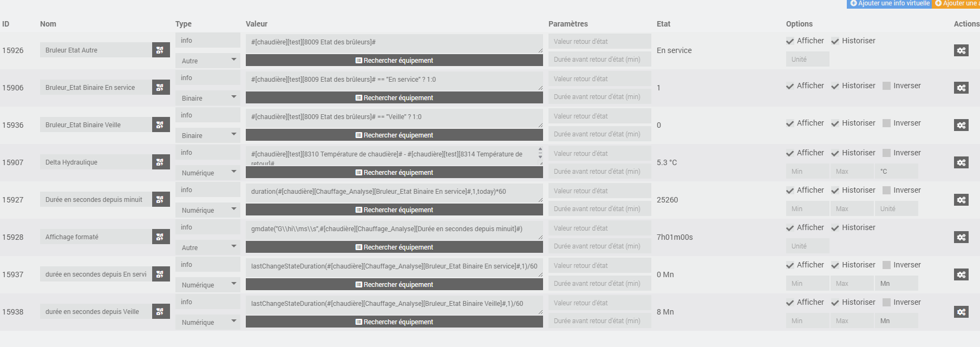
Task: Open advanced settings gears for command 15927
Action: click(961, 200)
